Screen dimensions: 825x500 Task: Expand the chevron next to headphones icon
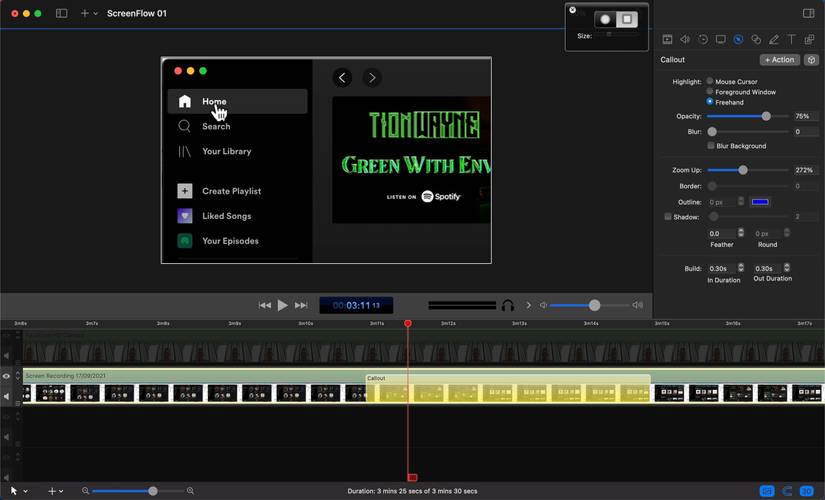tap(528, 305)
